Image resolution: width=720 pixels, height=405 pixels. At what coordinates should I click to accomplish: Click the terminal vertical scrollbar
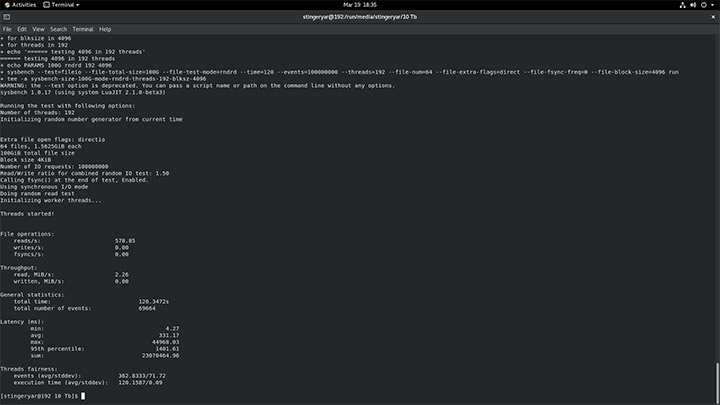tap(716, 380)
